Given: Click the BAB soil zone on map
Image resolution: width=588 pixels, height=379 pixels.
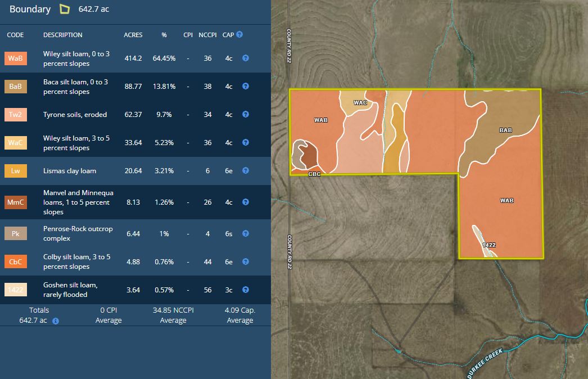Looking at the screenshot, I should [505, 130].
